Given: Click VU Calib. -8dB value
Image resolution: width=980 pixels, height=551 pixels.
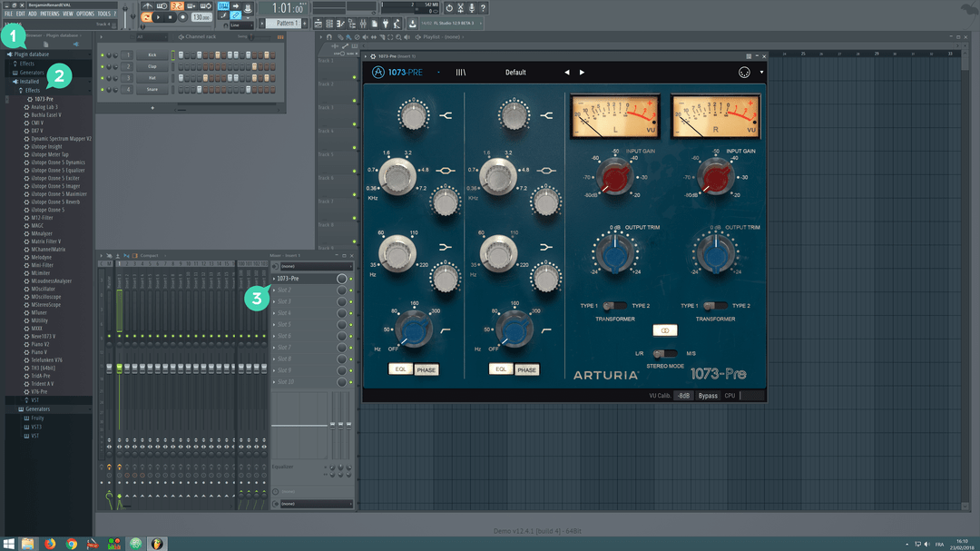Looking at the screenshot, I should (684, 396).
